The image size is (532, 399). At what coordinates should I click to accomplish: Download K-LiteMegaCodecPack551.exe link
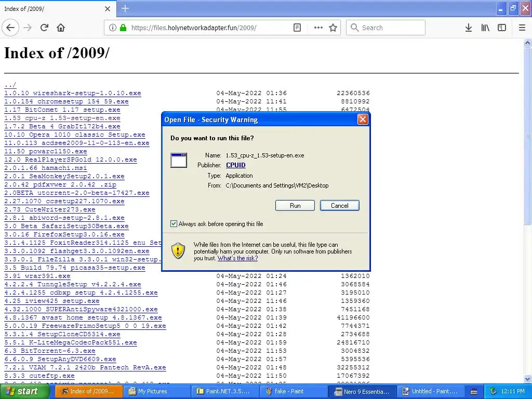point(71,342)
